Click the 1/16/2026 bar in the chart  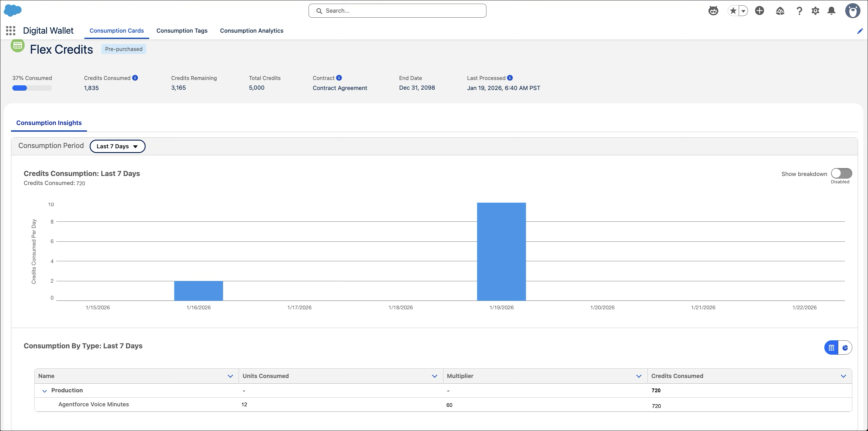199,291
